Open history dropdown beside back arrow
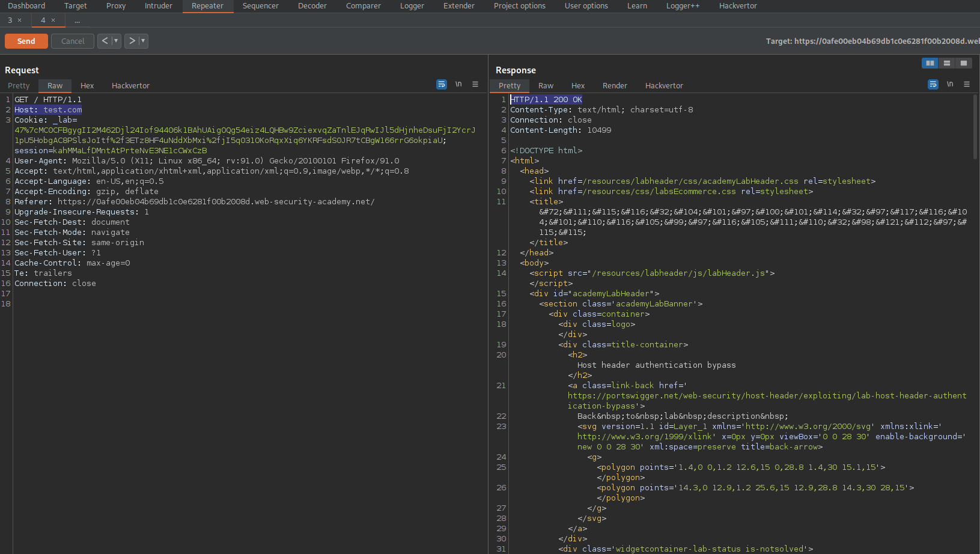 (x=117, y=41)
